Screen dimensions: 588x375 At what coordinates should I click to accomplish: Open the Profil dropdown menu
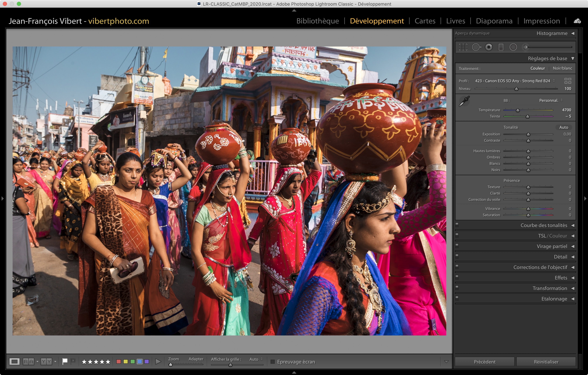click(514, 81)
